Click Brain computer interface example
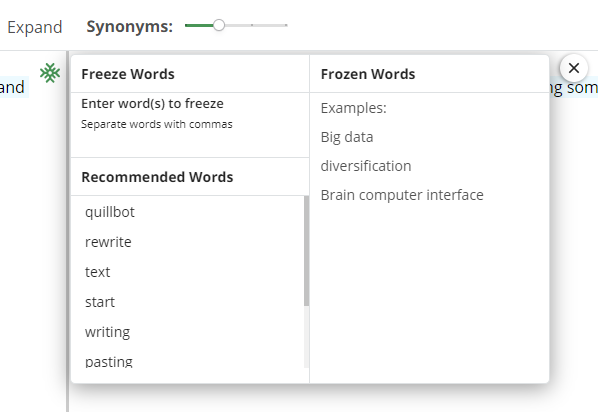598x412 pixels. (x=402, y=195)
